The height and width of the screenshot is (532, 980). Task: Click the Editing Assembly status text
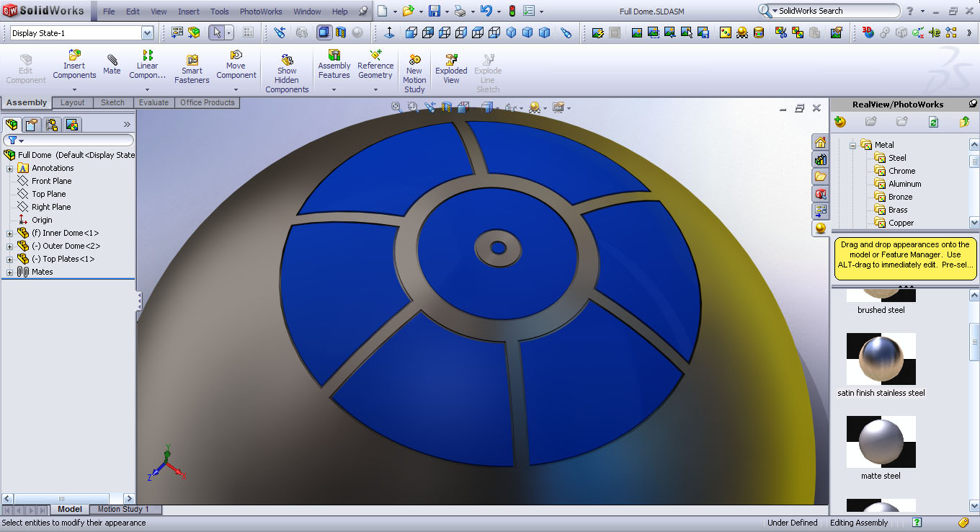click(859, 523)
